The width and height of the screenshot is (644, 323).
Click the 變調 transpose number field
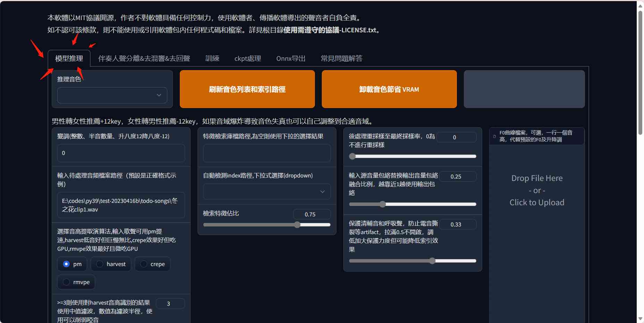121,153
